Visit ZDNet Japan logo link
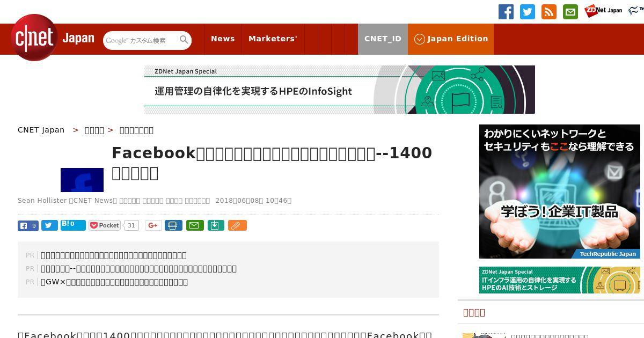This screenshot has width=644, height=338. pos(604,11)
